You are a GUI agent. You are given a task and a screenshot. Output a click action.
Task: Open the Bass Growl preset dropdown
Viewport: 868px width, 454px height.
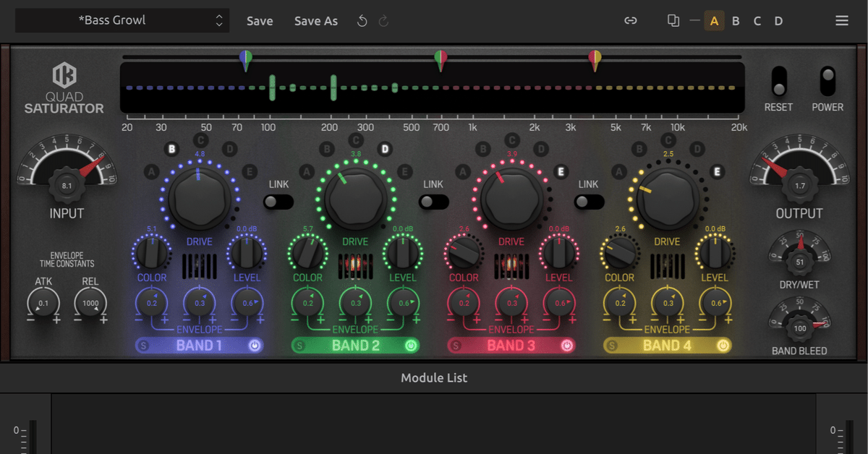(122, 20)
